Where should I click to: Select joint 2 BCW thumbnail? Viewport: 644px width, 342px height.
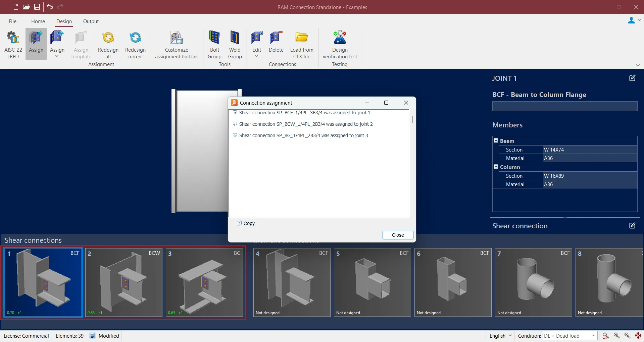click(124, 282)
